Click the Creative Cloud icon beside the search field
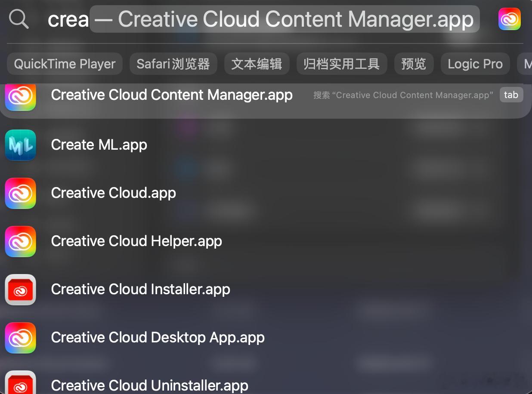 pos(510,19)
